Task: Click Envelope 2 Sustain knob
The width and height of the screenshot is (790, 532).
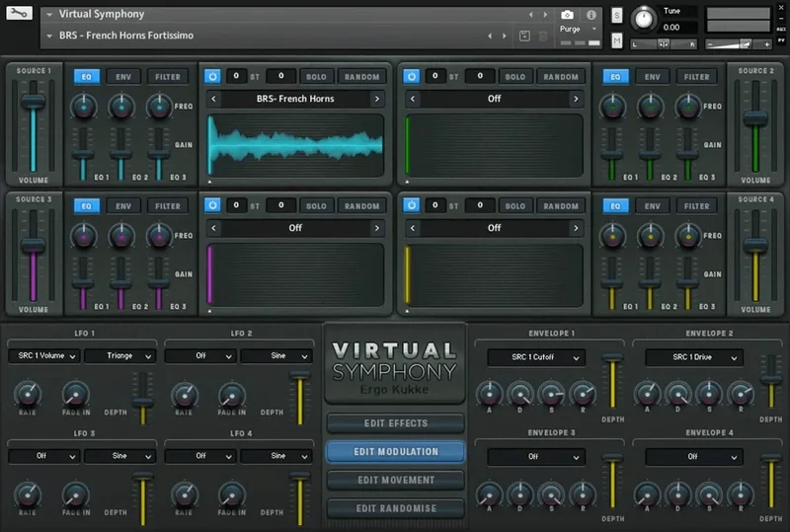Action: click(x=709, y=394)
